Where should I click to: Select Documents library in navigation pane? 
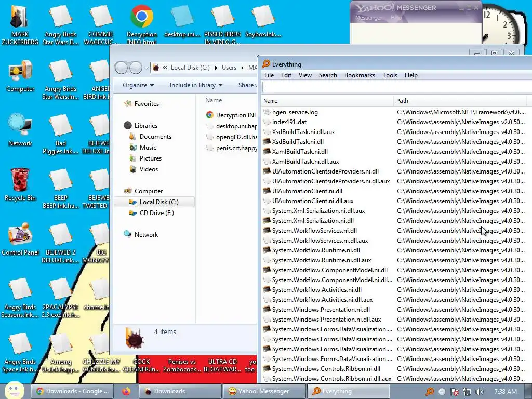pyautogui.click(x=155, y=137)
